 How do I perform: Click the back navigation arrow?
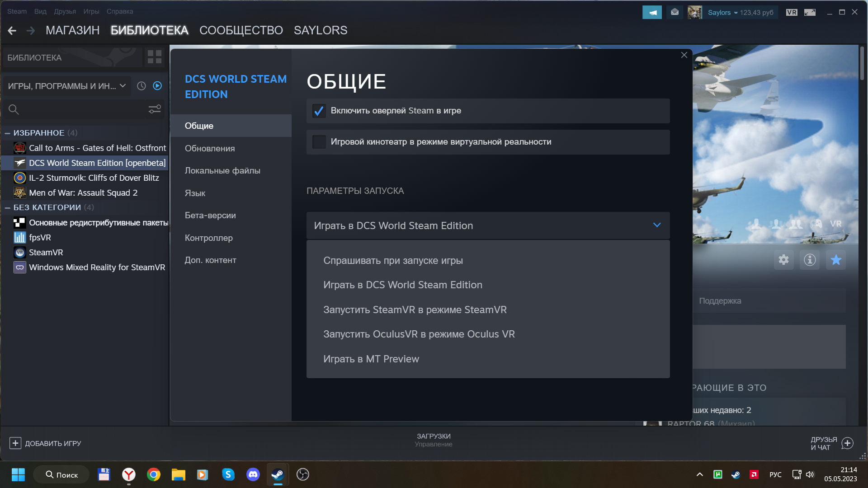12,30
